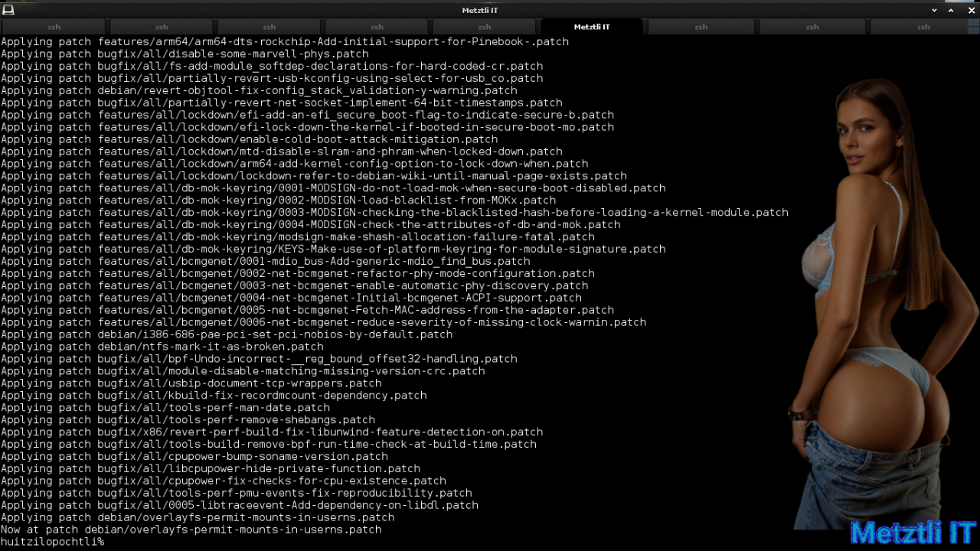
Task: Click the 0001-MODSIGN-do-not-load-mok patch line
Action: point(333,188)
